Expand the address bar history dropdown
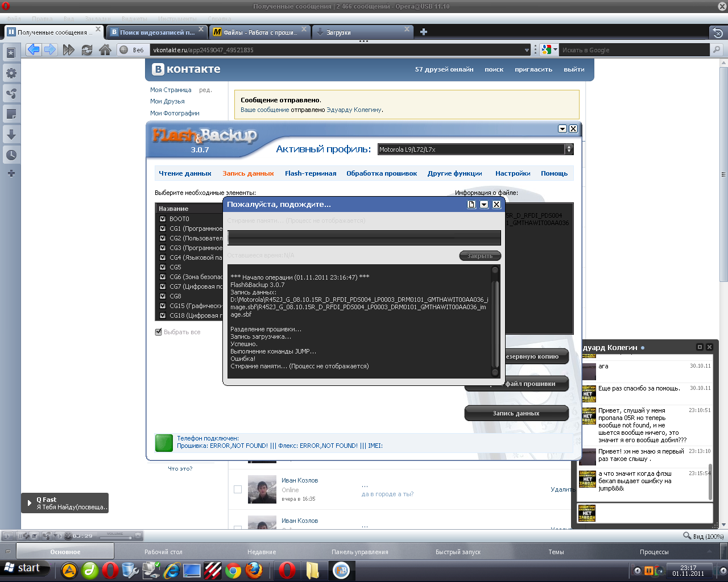Viewport: 728px width, 582px height. click(x=527, y=50)
